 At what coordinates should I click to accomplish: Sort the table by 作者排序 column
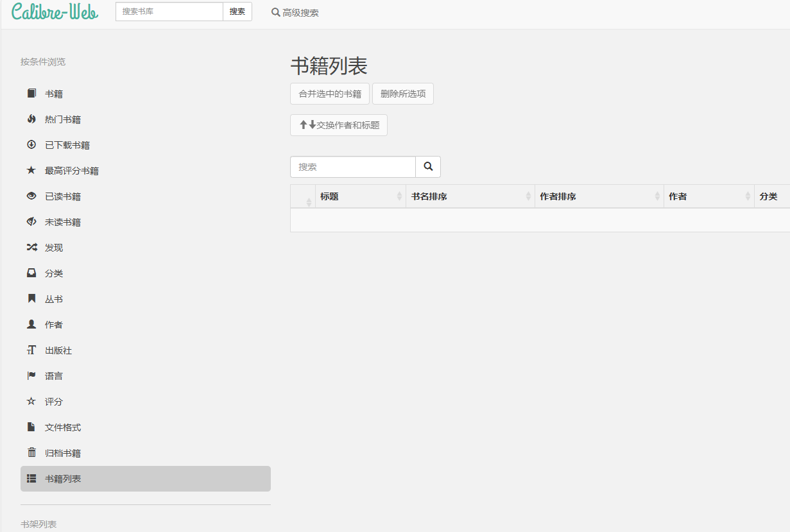coord(599,196)
